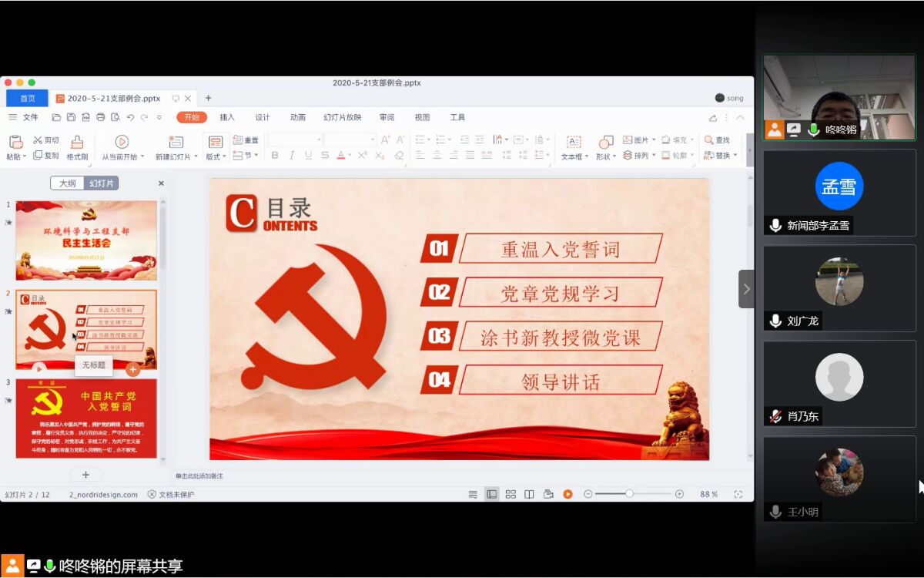
Task: Switch panel to Slides (幻灯片) view
Action: [x=101, y=183]
